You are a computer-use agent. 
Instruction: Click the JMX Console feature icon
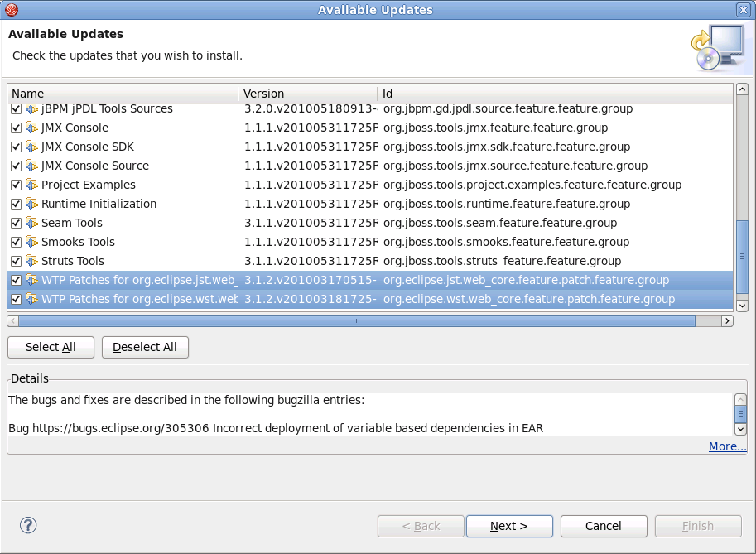(31, 128)
